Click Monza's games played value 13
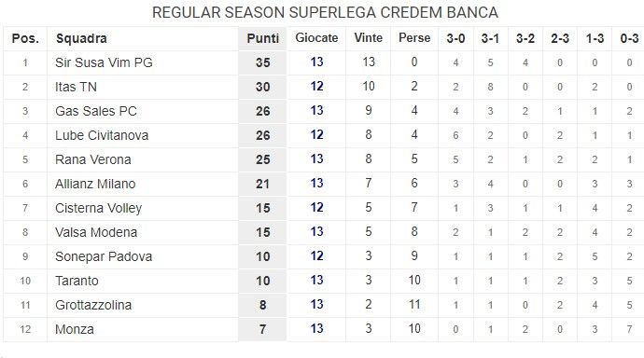644x358 pixels. click(316, 328)
